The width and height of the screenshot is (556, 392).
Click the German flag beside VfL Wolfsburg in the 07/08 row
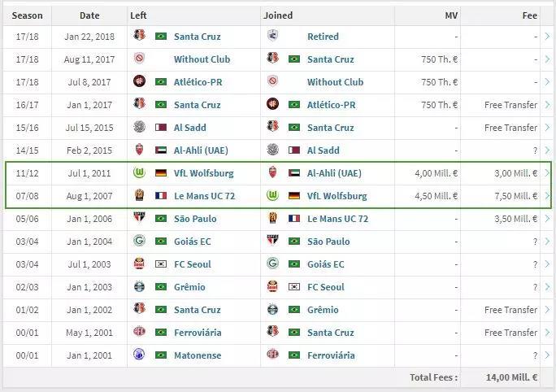coord(293,196)
